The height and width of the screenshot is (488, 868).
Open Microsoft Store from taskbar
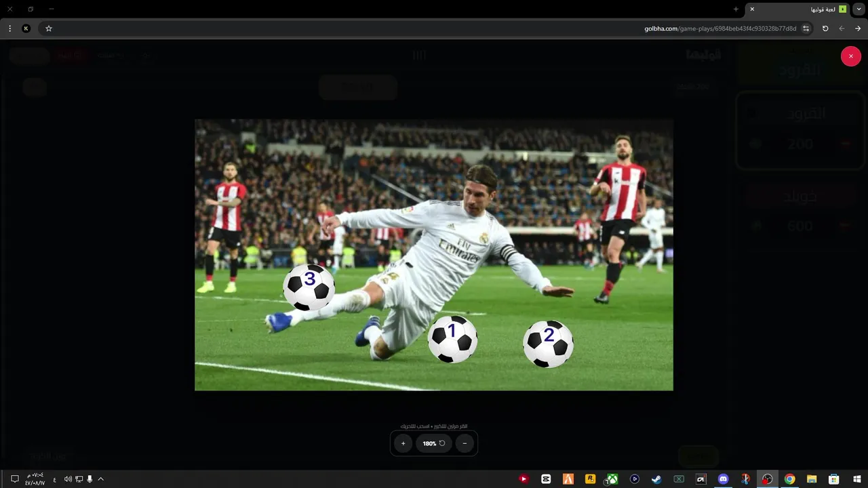(834, 479)
